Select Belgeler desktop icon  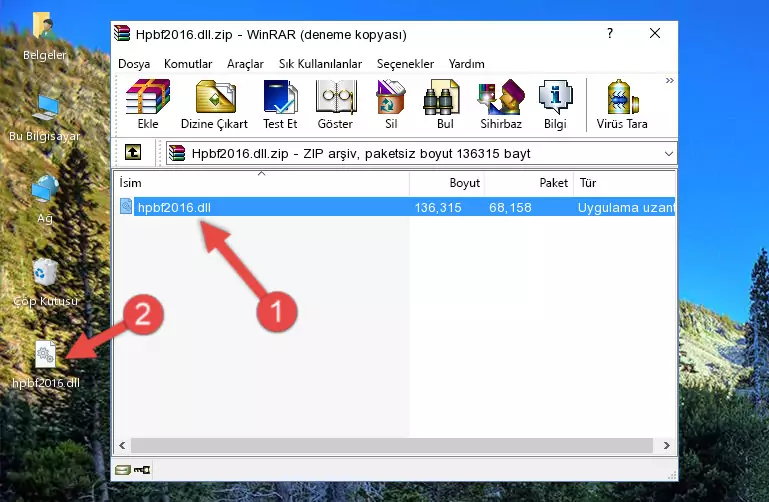click(44, 36)
